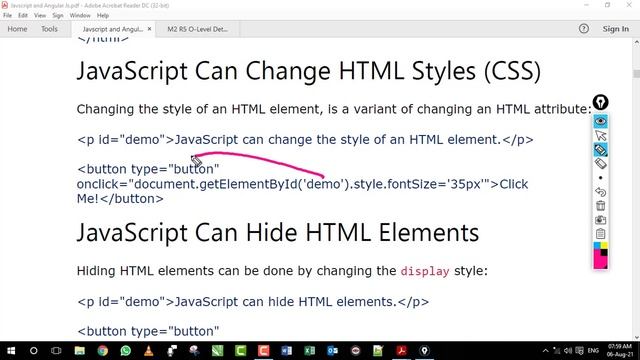Click the scrollbar down arrow
This screenshot has height=360, width=640.
(636, 337)
